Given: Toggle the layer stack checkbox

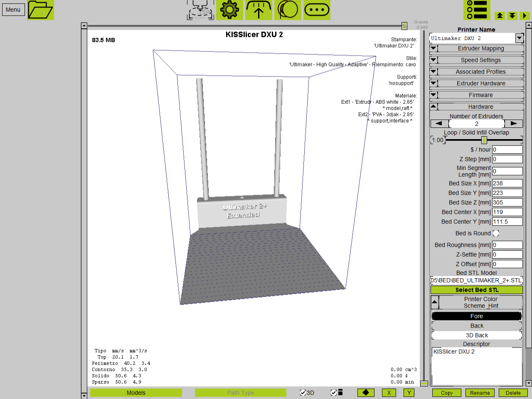Looking at the screenshot, I should point(333,392).
